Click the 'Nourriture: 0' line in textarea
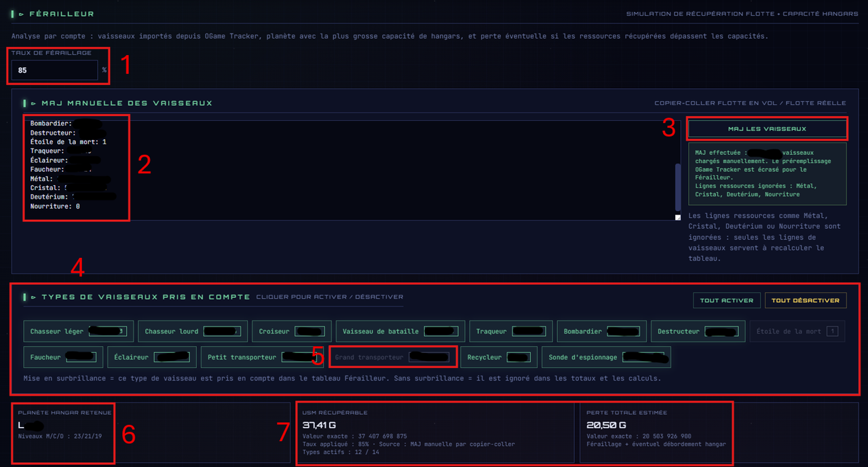 click(x=55, y=206)
